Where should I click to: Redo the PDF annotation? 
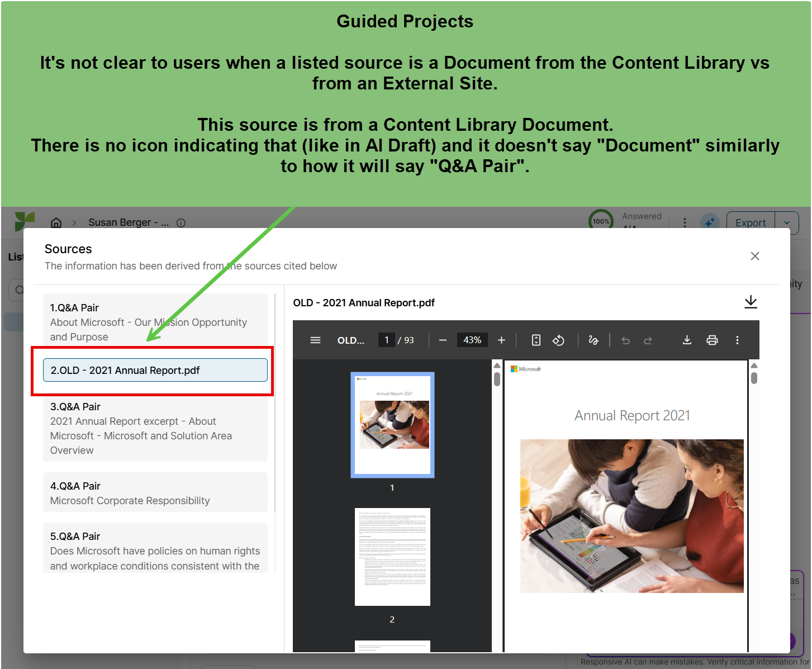tap(648, 340)
